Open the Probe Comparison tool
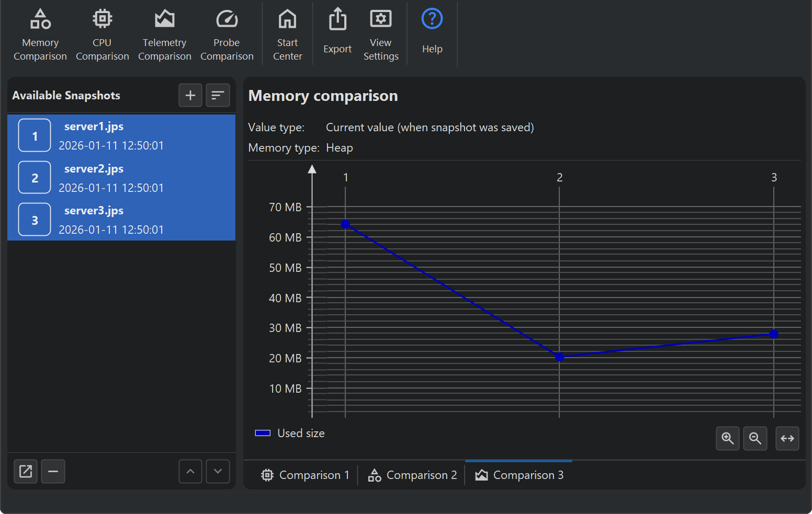This screenshot has height=514, width=812. pyautogui.click(x=227, y=35)
